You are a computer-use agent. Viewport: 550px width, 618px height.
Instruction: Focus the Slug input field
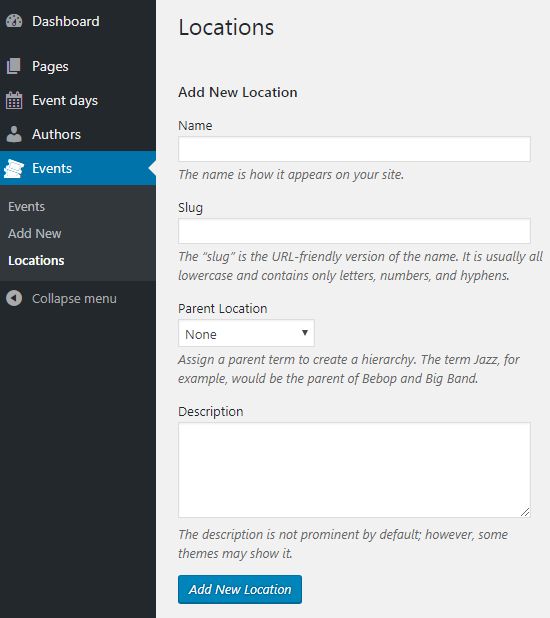click(x=354, y=231)
